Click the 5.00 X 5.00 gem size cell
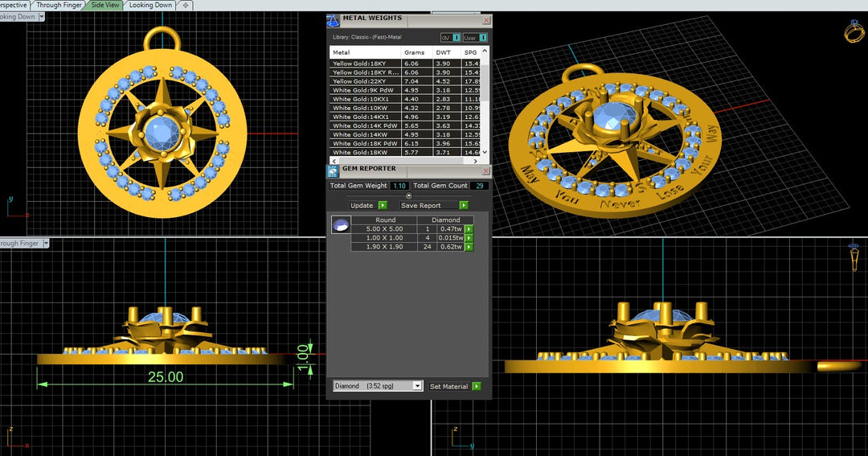This screenshot has width=868, height=456. coord(384,229)
